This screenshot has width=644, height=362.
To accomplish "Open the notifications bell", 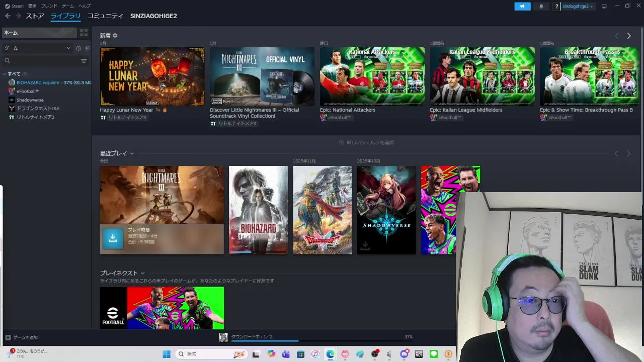I will pos(541,6).
